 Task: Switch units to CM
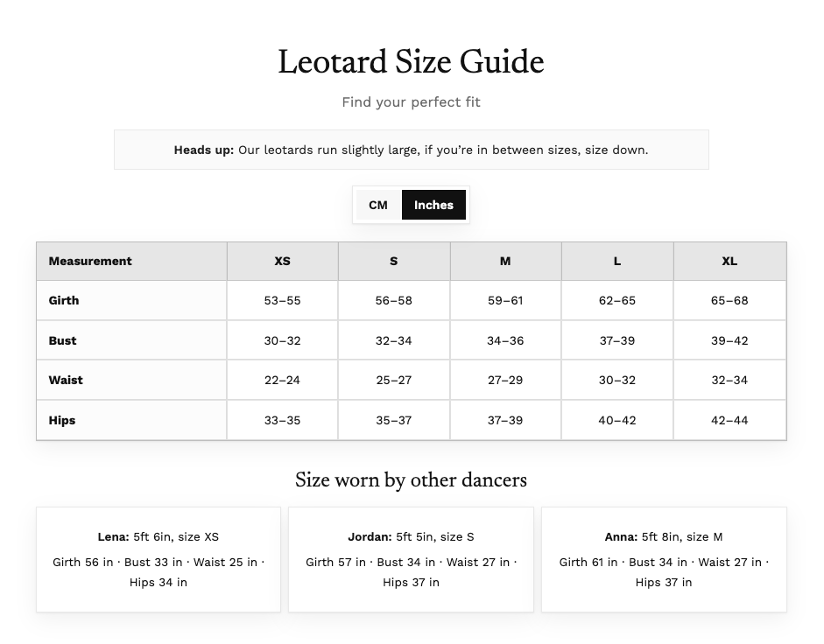coord(377,205)
